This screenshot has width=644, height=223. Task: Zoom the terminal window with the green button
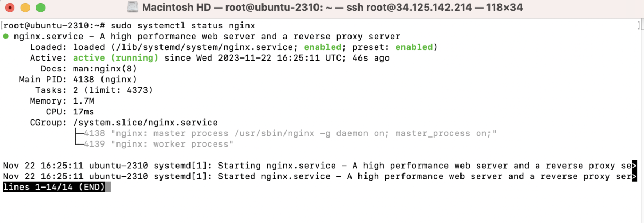[x=40, y=8]
